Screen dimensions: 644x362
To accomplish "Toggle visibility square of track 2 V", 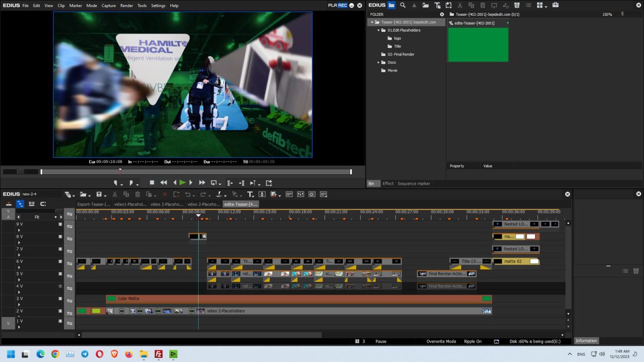I will point(60,310).
